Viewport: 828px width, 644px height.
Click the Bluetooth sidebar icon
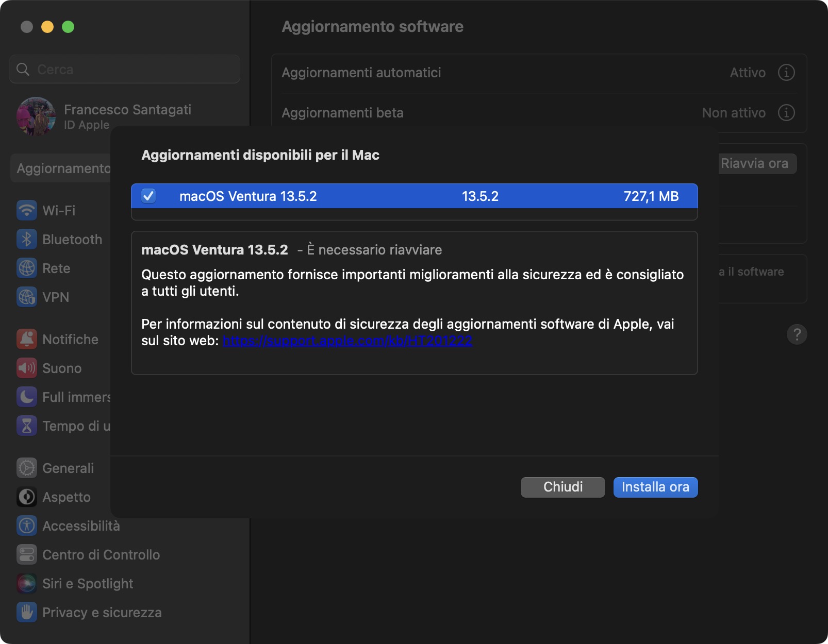point(27,239)
